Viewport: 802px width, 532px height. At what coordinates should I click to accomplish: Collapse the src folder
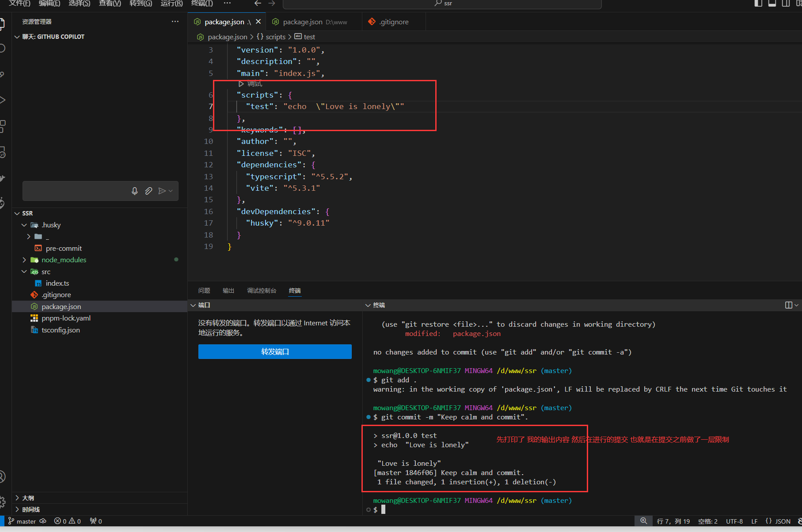[24, 272]
